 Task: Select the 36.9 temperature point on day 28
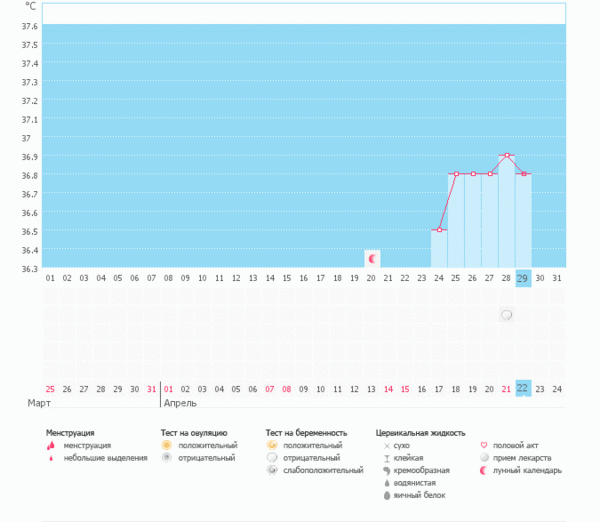pos(507,155)
